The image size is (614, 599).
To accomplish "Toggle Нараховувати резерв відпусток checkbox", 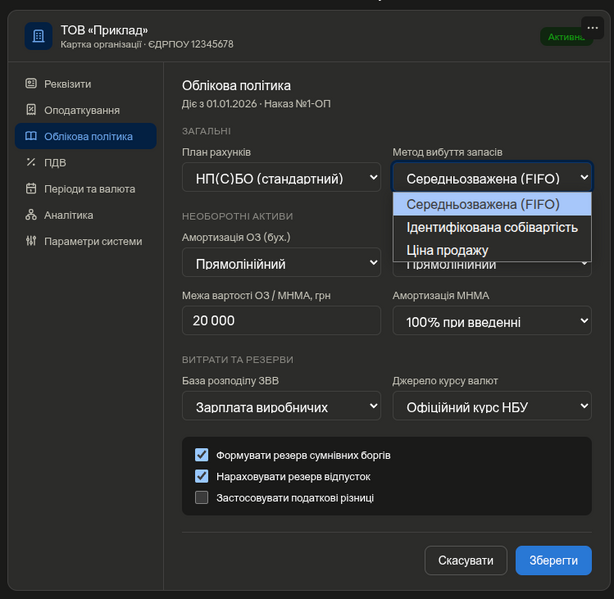I will [202, 476].
